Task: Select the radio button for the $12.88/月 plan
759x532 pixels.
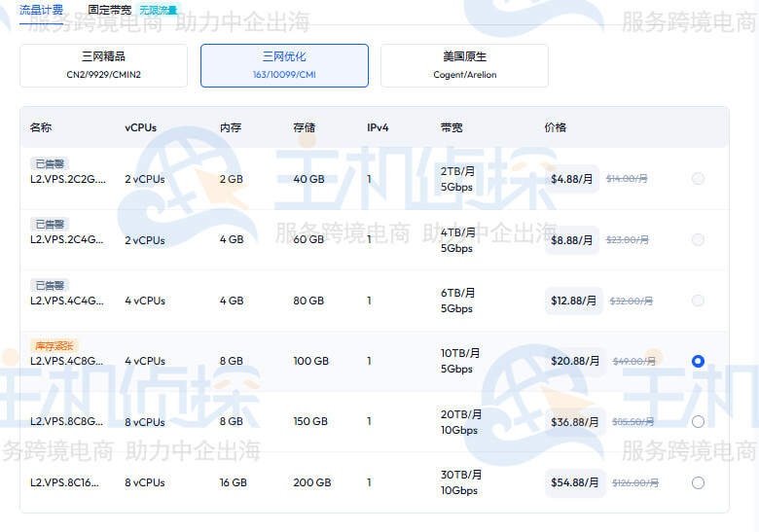Action: [x=698, y=301]
